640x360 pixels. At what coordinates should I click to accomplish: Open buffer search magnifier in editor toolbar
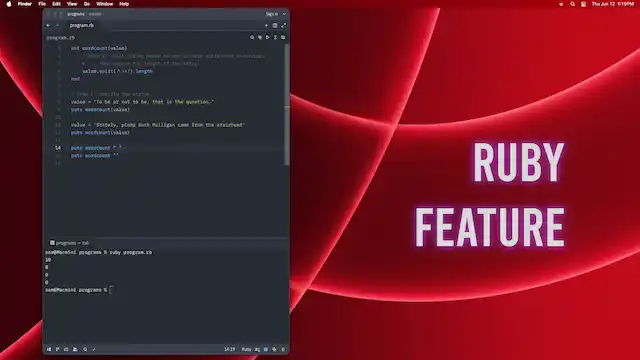[252, 38]
